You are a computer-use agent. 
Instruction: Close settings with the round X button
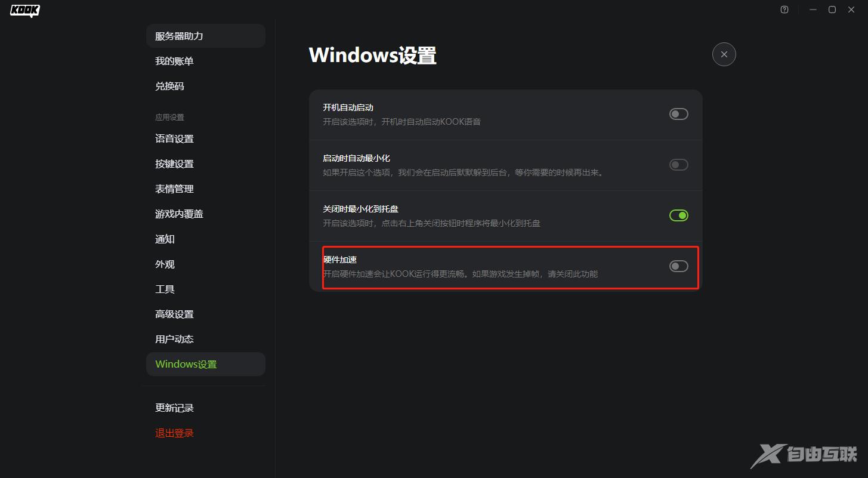724,54
